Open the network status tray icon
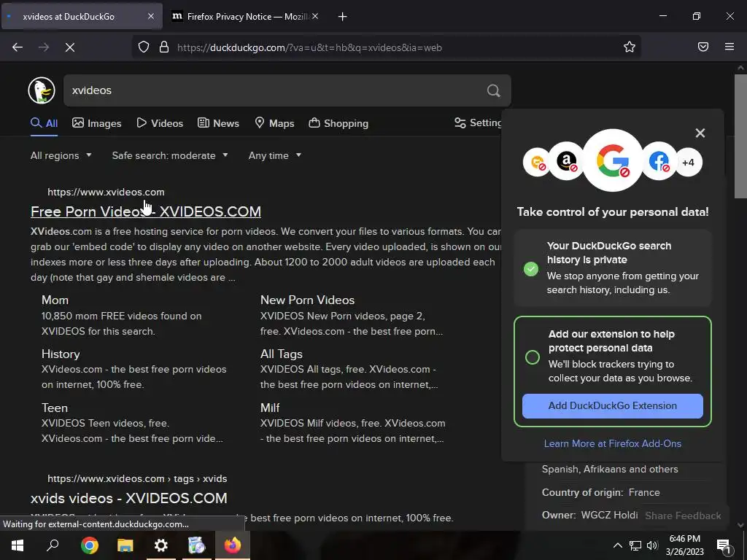This screenshot has width=747, height=560. [635, 545]
